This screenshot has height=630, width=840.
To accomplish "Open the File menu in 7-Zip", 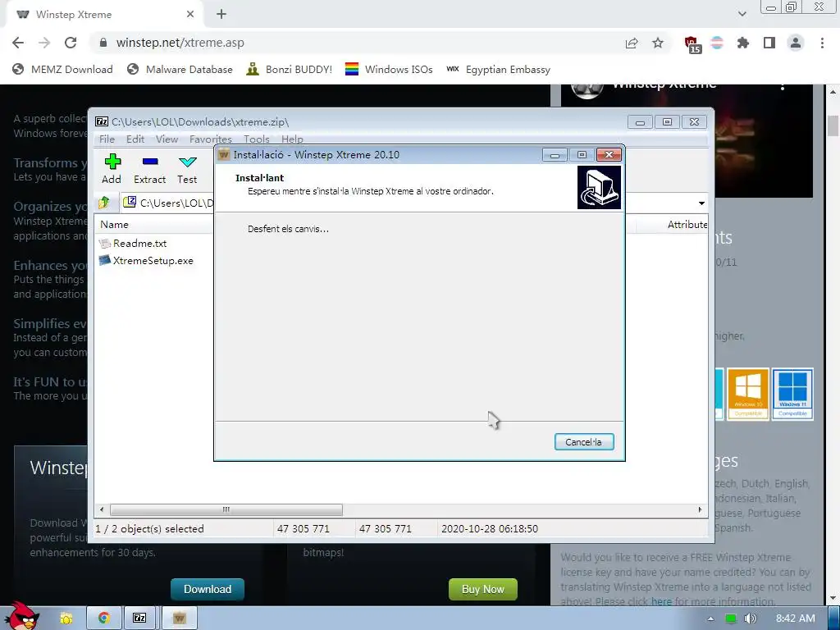I will pos(107,139).
